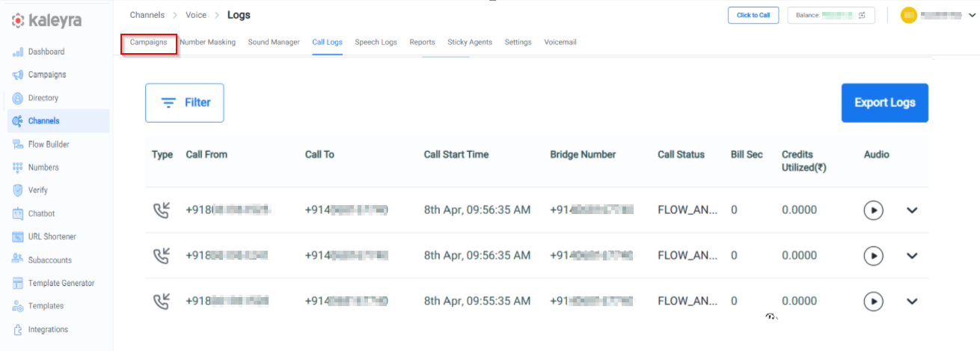Open the Sticky Agents tab
Screen dimensions: 980x351
470,43
